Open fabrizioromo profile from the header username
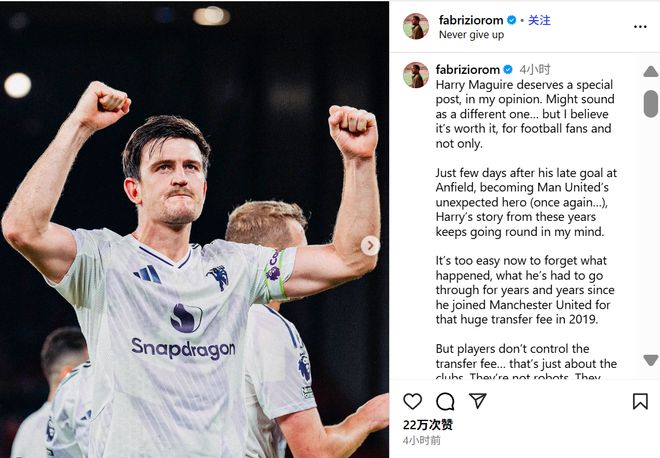Screen dimensions: 660x458 (471, 20)
